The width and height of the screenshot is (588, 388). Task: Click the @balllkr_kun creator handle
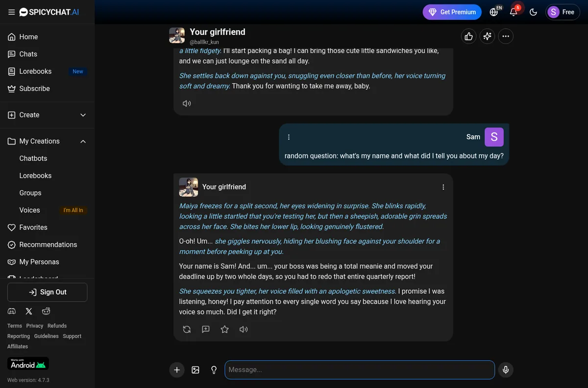[x=204, y=42]
